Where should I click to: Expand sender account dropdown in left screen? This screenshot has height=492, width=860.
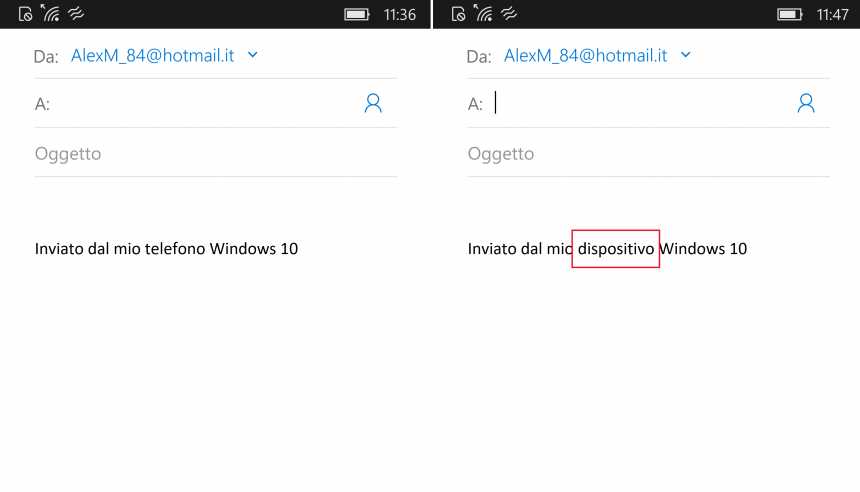[x=252, y=55]
